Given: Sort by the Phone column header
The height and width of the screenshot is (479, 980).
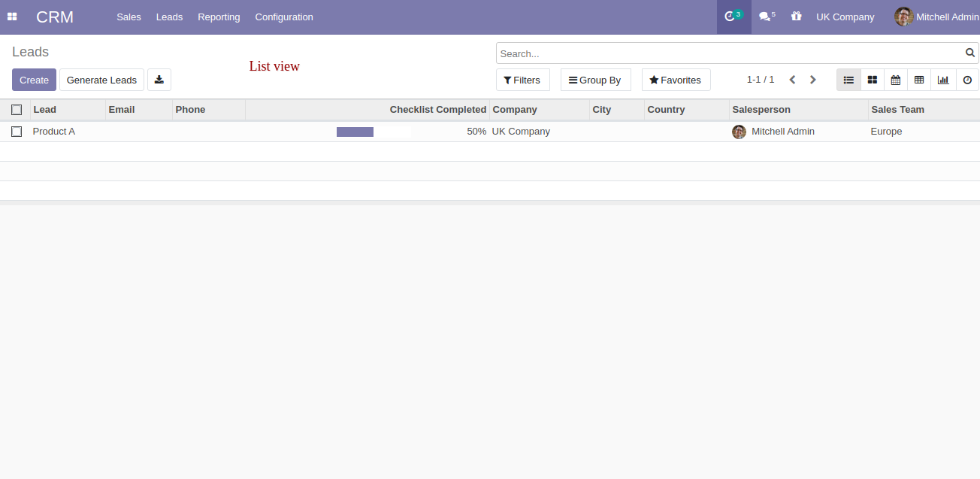Looking at the screenshot, I should 209,110.
